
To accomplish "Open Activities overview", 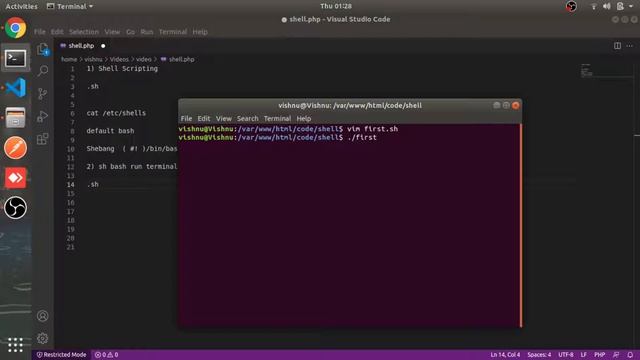I will tap(21, 6).
